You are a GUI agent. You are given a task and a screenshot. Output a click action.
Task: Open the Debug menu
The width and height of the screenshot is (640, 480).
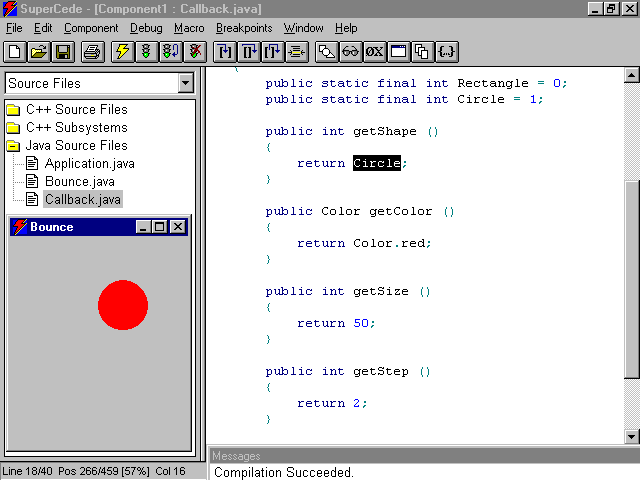tap(146, 28)
